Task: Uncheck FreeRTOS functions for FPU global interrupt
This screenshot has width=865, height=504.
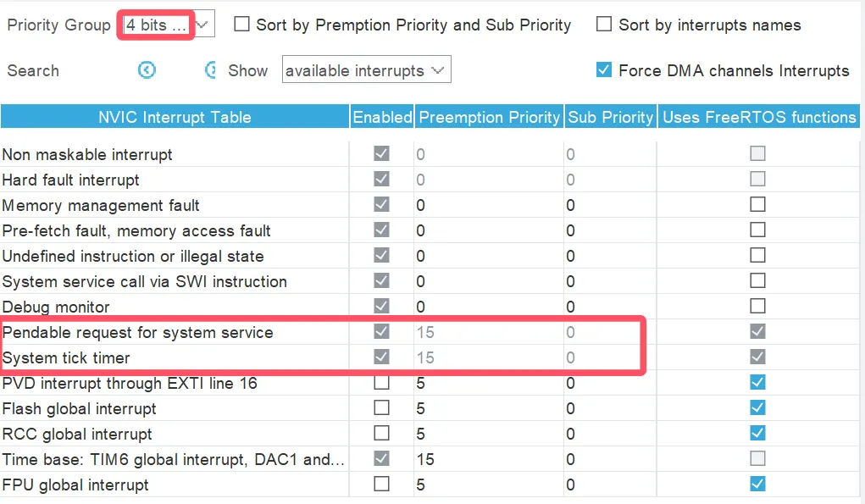Action: [757, 485]
